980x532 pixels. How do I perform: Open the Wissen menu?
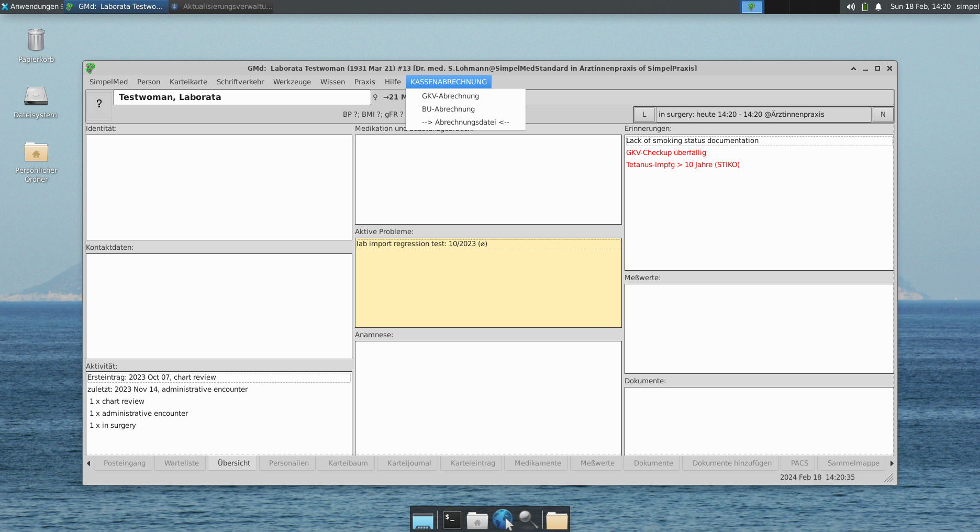[x=332, y=82]
